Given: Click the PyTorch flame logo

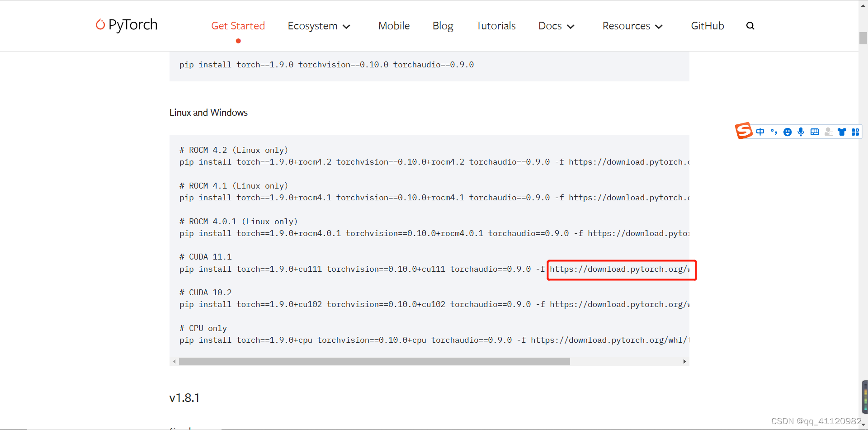Looking at the screenshot, I should point(100,24).
